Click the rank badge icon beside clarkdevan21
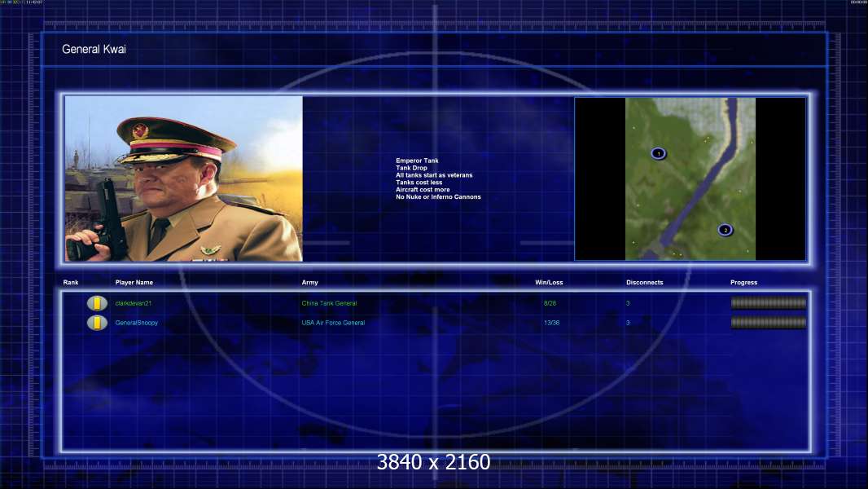The height and width of the screenshot is (489, 868). click(x=97, y=303)
